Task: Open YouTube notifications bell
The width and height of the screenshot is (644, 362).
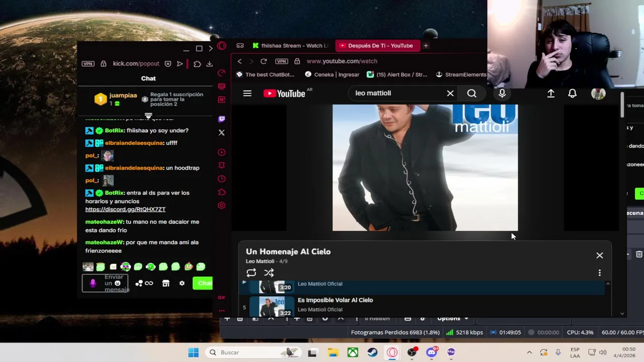Action: point(573,93)
